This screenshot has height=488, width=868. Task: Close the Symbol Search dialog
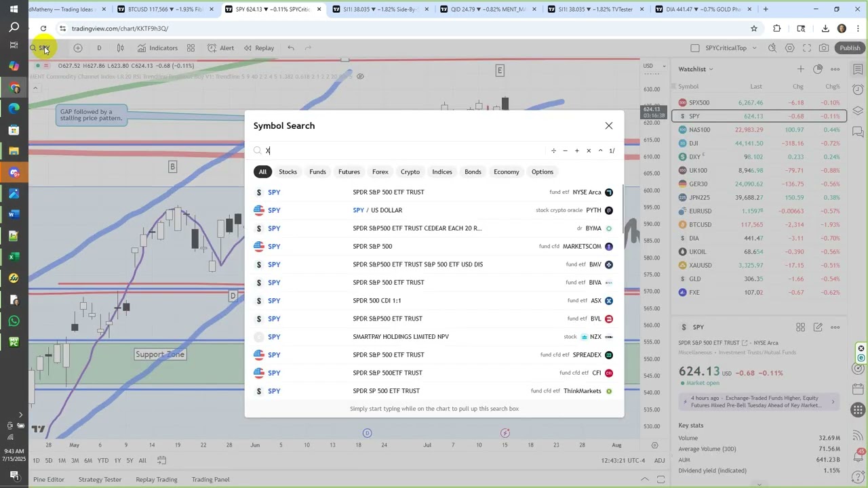click(x=608, y=125)
